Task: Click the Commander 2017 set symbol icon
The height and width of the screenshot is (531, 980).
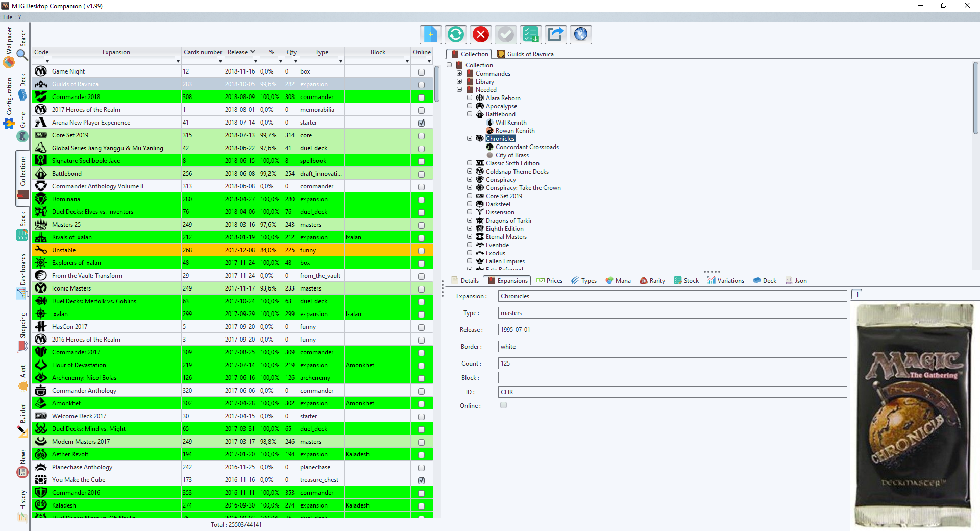Action: [x=41, y=352]
